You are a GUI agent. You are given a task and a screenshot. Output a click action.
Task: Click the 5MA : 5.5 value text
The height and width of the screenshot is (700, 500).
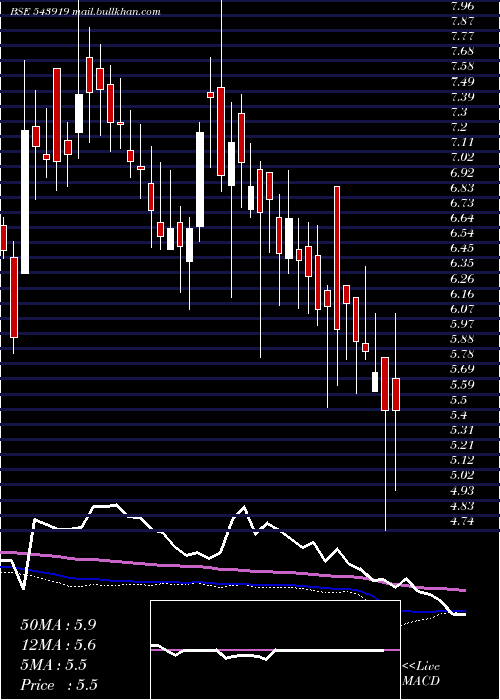click(x=54, y=665)
